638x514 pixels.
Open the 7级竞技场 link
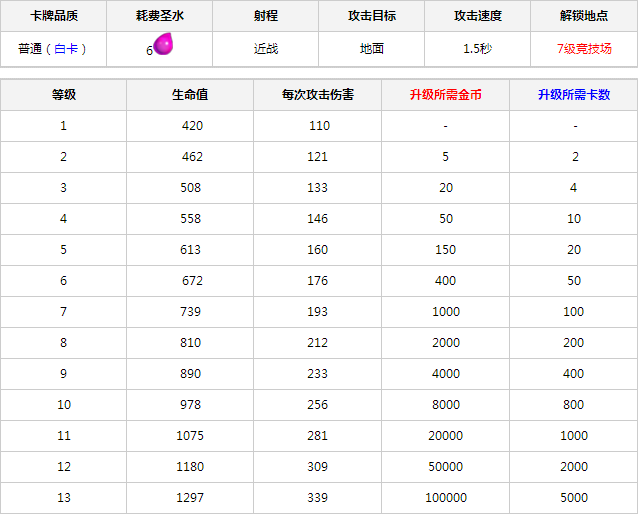tap(584, 49)
